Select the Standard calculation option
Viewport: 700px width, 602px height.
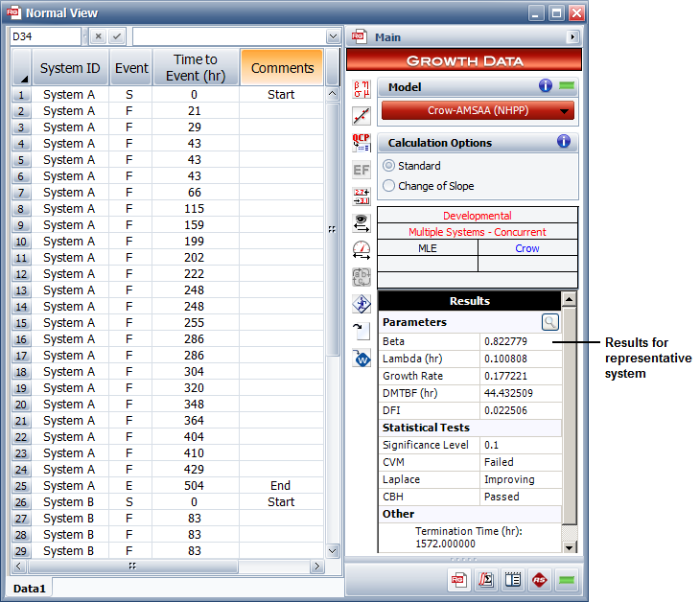click(x=389, y=166)
